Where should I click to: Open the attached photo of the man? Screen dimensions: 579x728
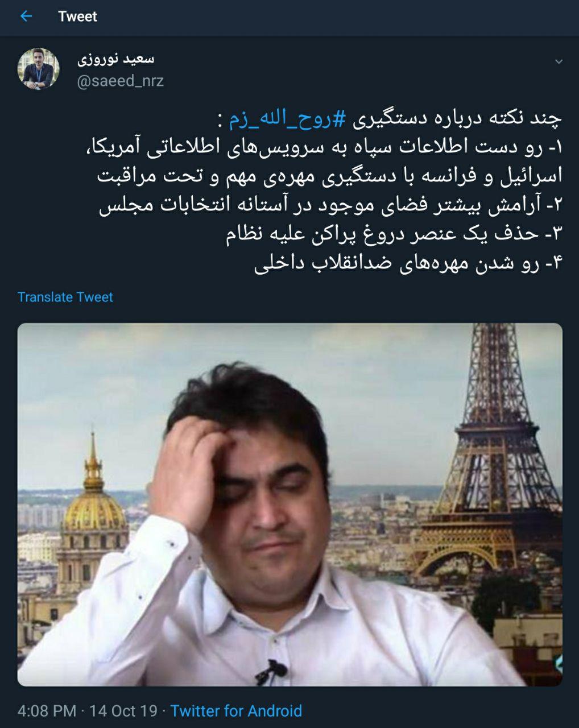click(290, 504)
